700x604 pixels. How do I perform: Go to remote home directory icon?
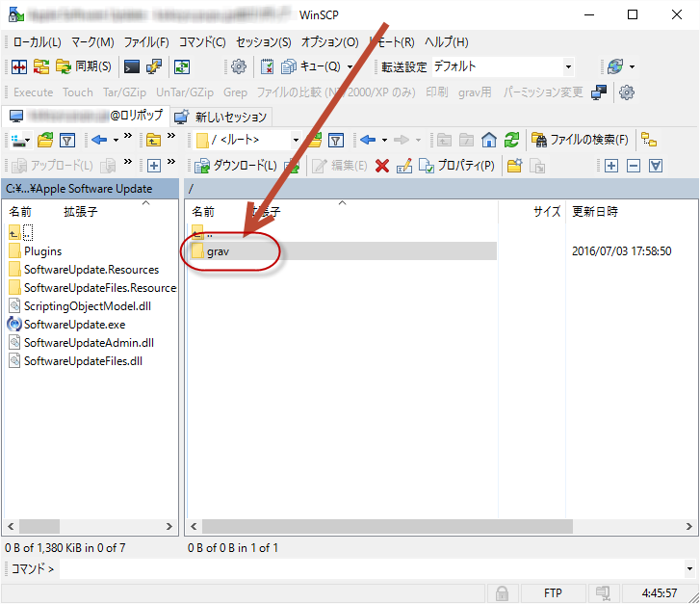[x=489, y=140]
